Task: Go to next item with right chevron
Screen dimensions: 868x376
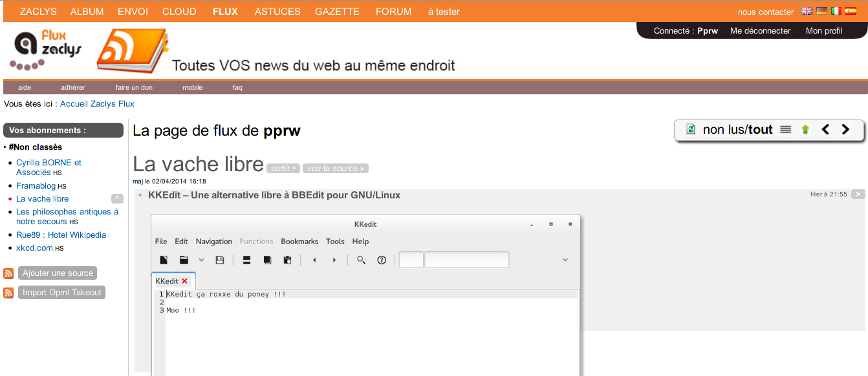Action: pos(845,129)
